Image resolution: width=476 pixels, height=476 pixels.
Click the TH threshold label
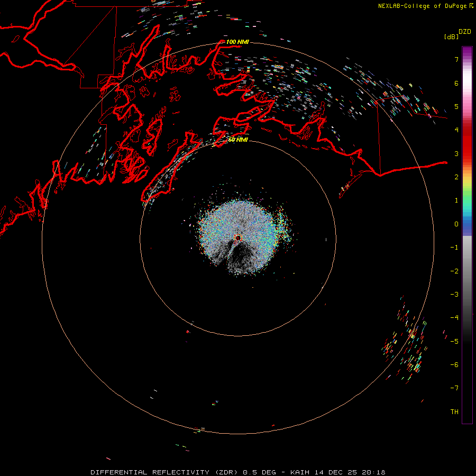(454, 412)
